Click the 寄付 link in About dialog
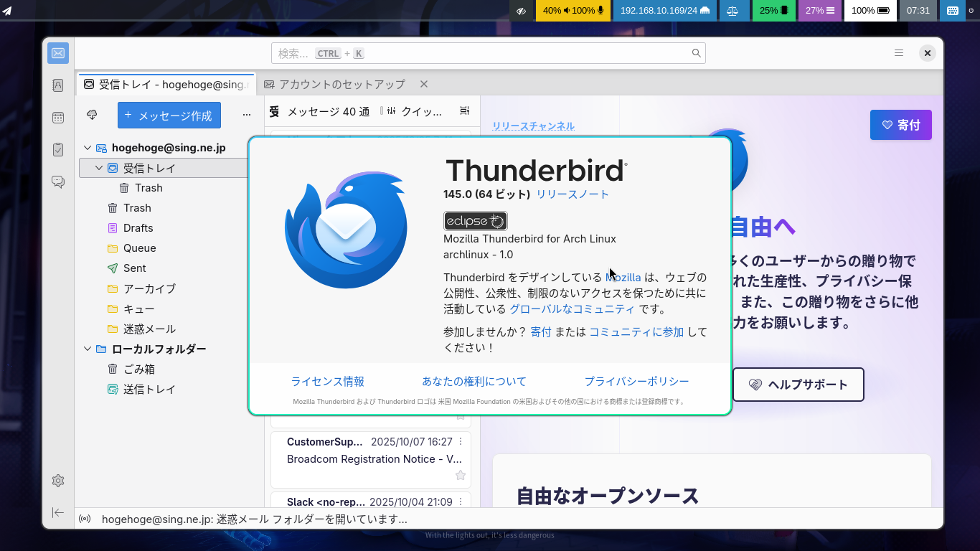 click(x=541, y=332)
